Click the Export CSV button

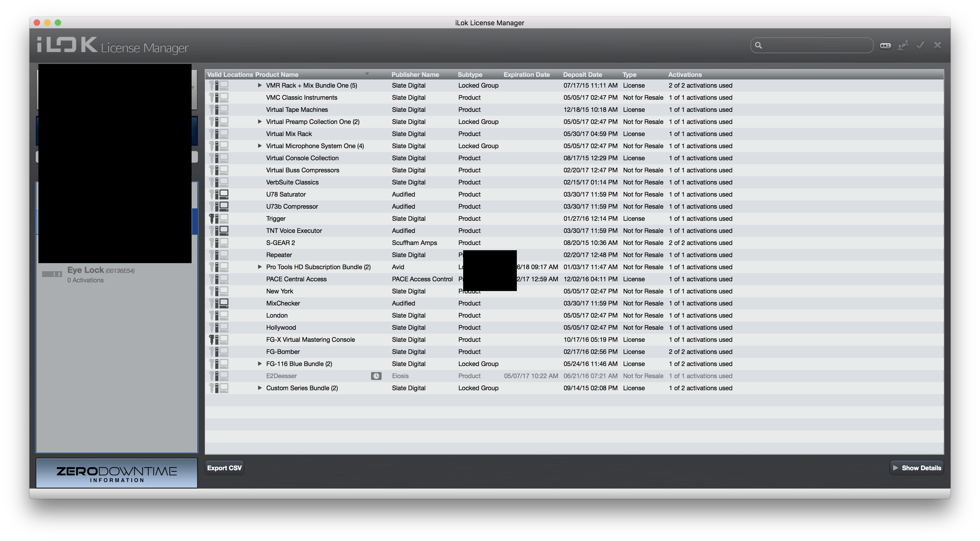[x=224, y=468]
